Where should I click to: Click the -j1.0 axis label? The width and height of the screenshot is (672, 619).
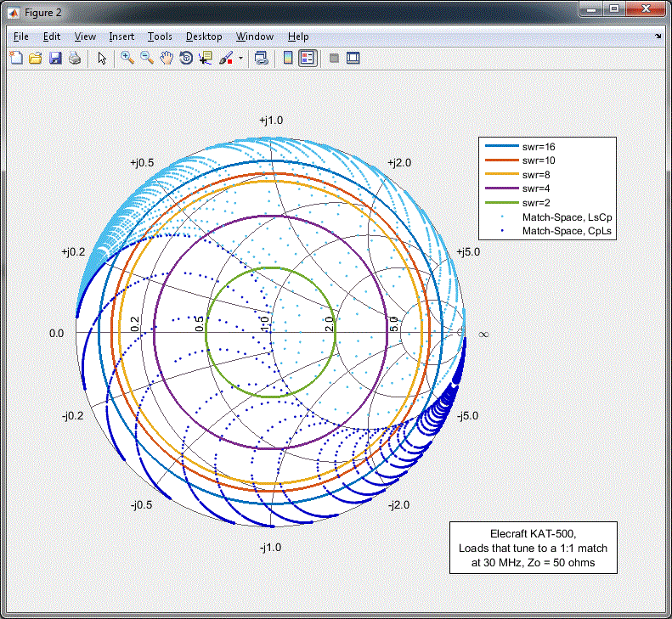pos(270,547)
